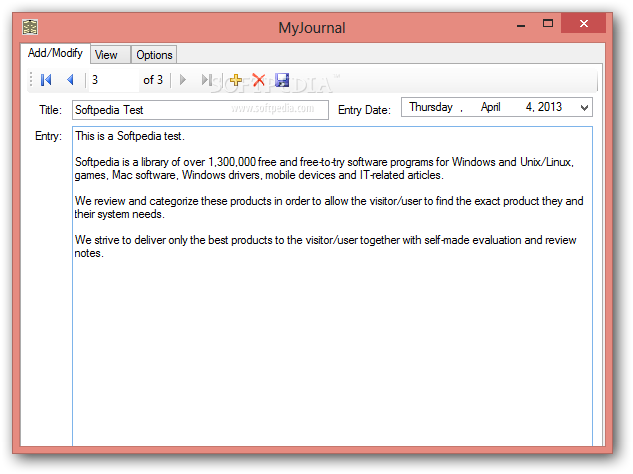Image resolution: width=633 pixels, height=474 pixels.
Task: Open the Entry Date calendar dropdown
Action: pos(584,107)
